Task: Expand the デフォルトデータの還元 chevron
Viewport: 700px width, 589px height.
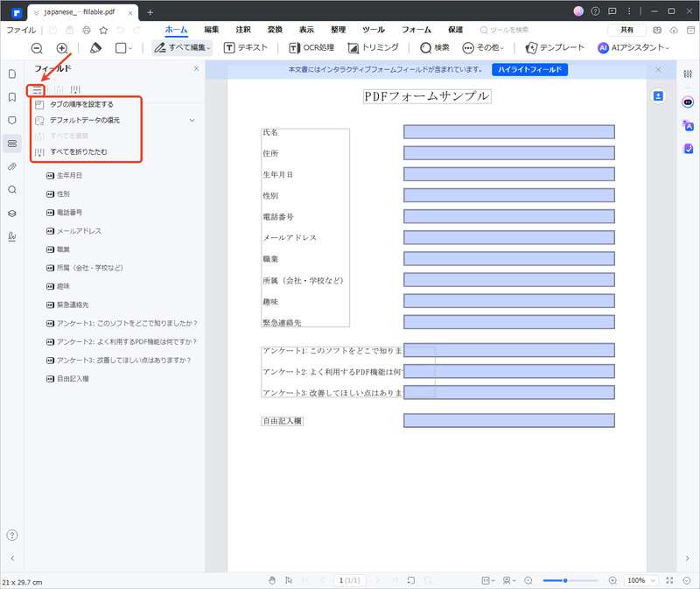Action: coord(192,120)
